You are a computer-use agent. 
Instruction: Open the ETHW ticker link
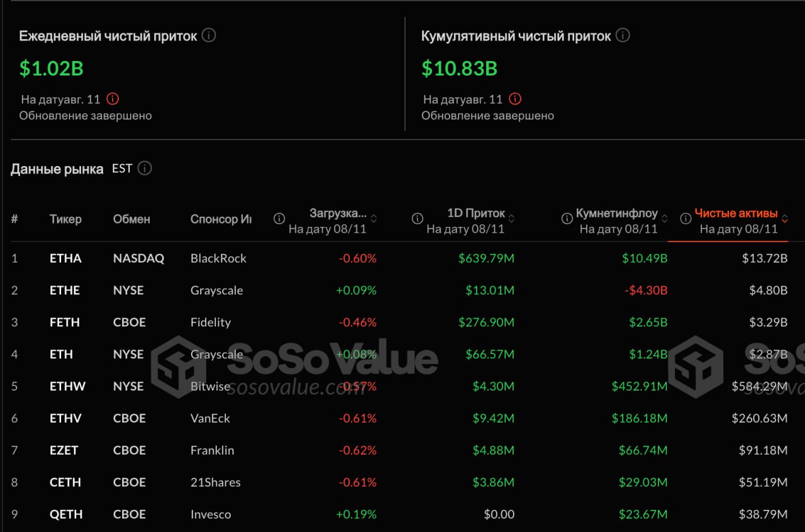pyautogui.click(x=67, y=386)
